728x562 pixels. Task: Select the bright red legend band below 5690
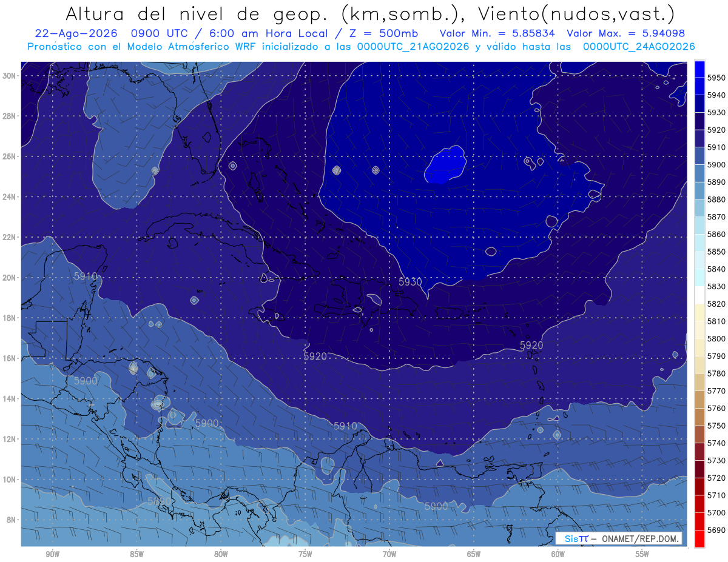click(699, 538)
